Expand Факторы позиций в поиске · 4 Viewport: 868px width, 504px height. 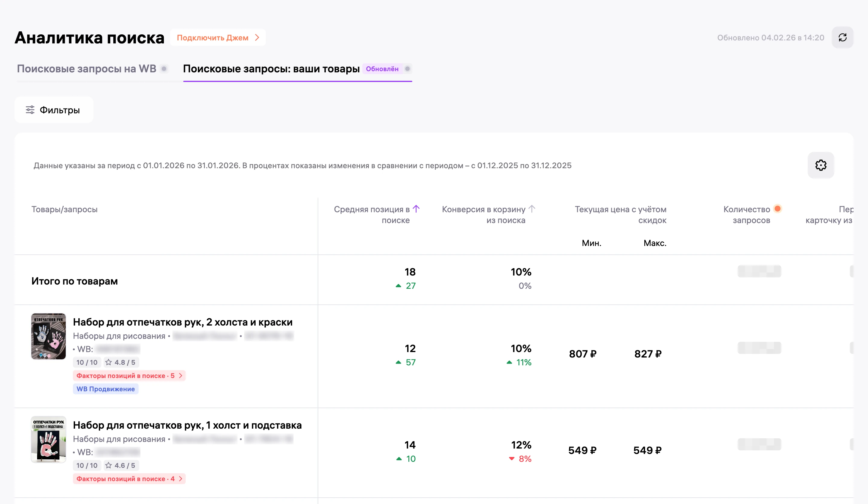pos(129,479)
